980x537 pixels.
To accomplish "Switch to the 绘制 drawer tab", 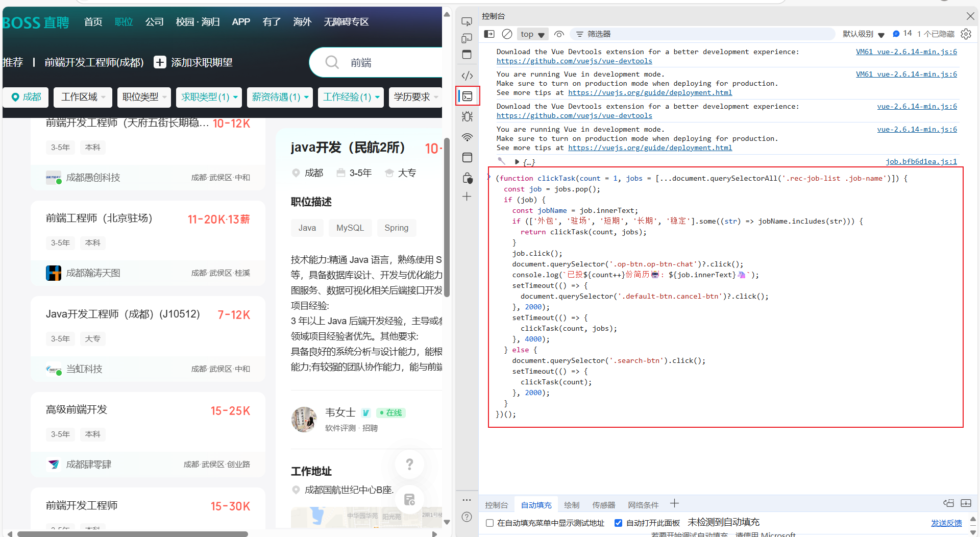I will pos(572,505).
